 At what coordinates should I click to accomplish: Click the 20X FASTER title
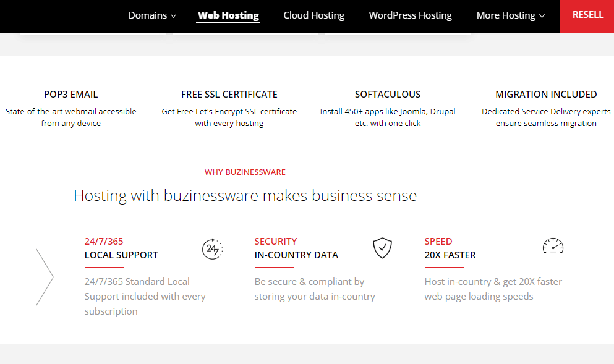450,255
